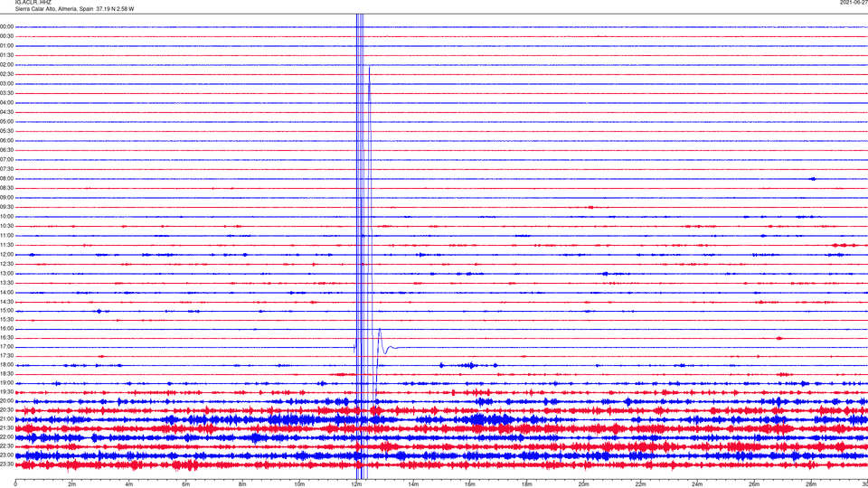Pick the 09:00 time label
The height and width of the screenshot is (488, 868).
(6, 197)
